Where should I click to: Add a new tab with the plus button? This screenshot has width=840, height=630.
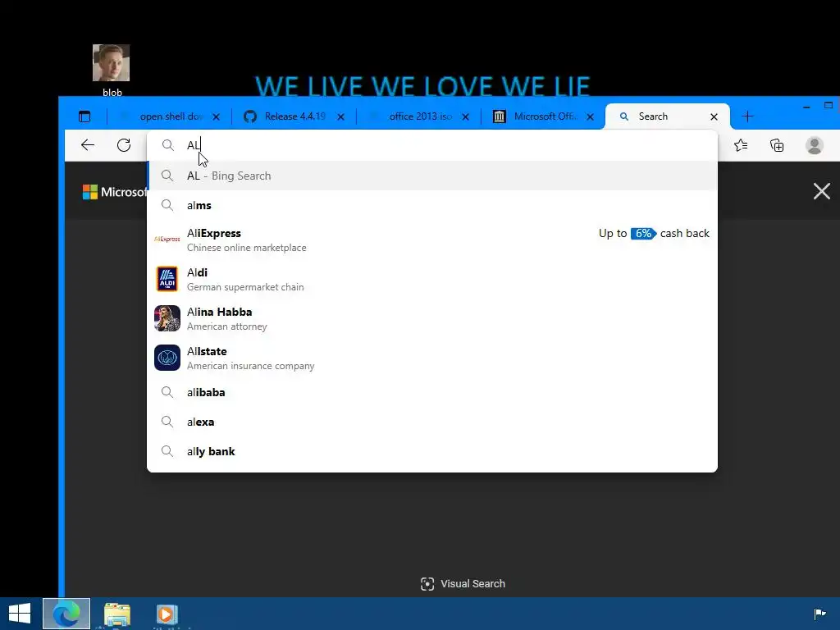(x=747, y=116)
